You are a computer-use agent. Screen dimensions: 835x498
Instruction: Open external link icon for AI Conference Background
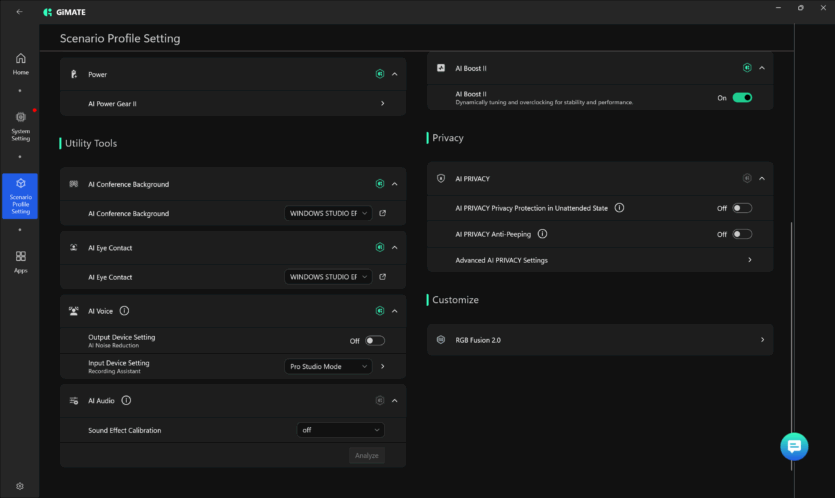coord(382,213)
